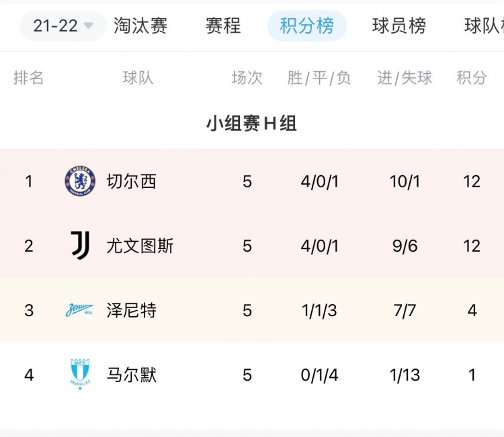Screen dimensions: 504x437
Task: Click the 进/失球 column header
Action: [405, 78]
